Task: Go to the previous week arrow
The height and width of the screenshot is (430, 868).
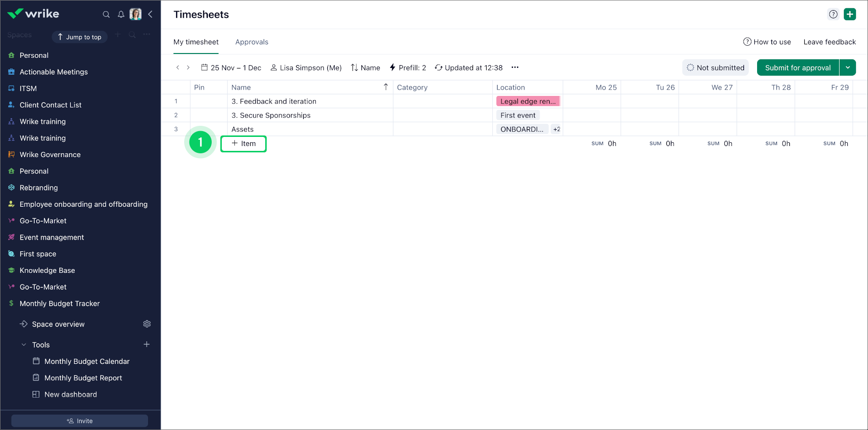Action: click(177, 67)
